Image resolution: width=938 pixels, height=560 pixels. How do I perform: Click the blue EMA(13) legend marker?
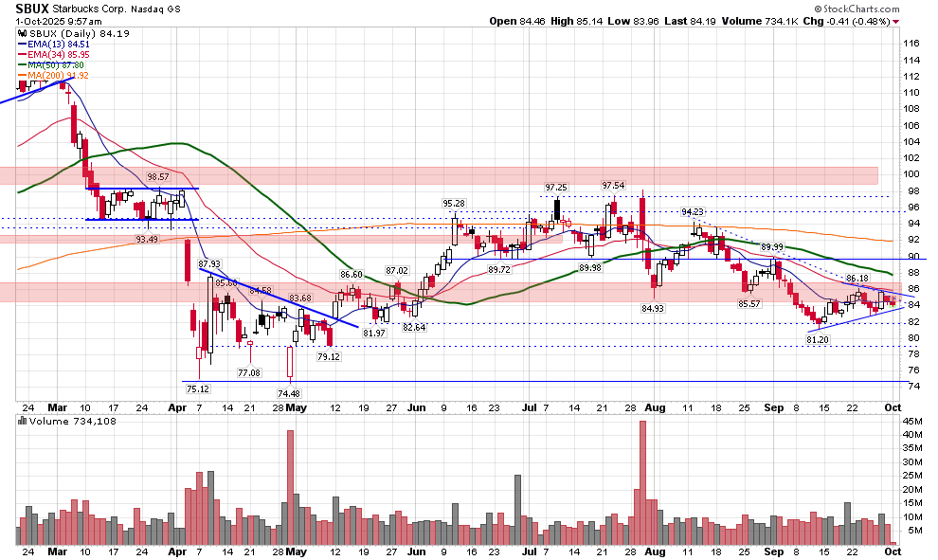24,43
